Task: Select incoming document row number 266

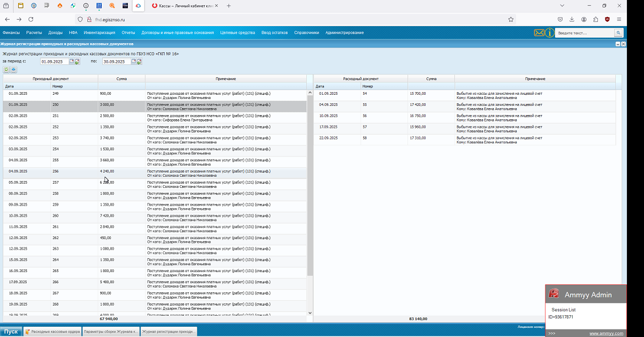Action: pyautogui.click(x=155, y=284)
